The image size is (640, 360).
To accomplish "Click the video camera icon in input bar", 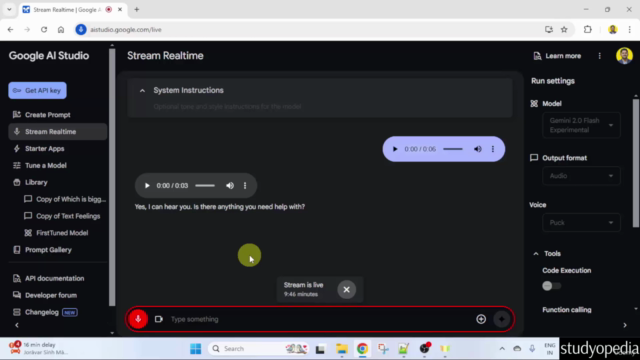I will point(159,319).
